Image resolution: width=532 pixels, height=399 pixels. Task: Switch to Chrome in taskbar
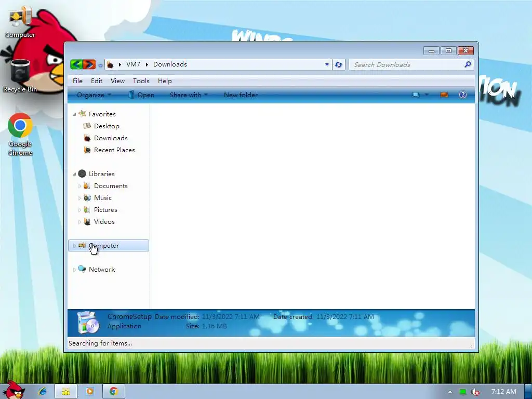[x=114, y=392]
